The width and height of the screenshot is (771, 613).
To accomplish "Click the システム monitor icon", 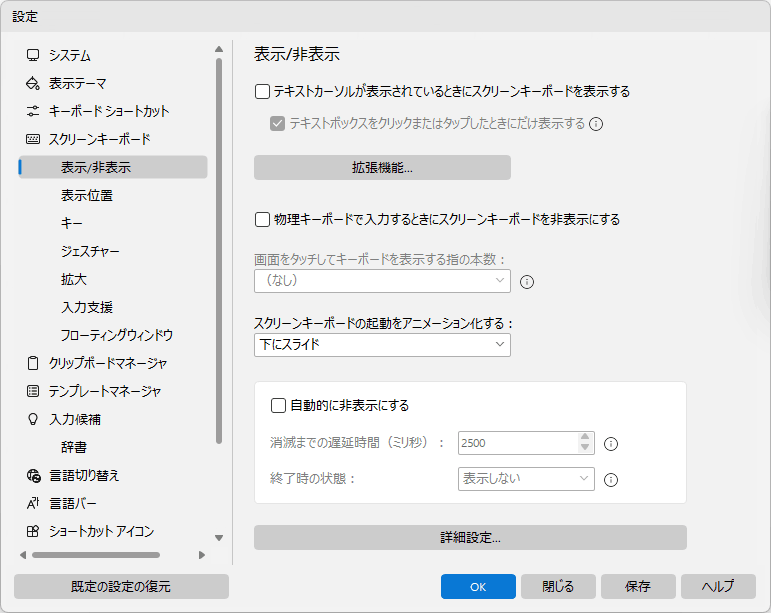I will tap(33, 55).
